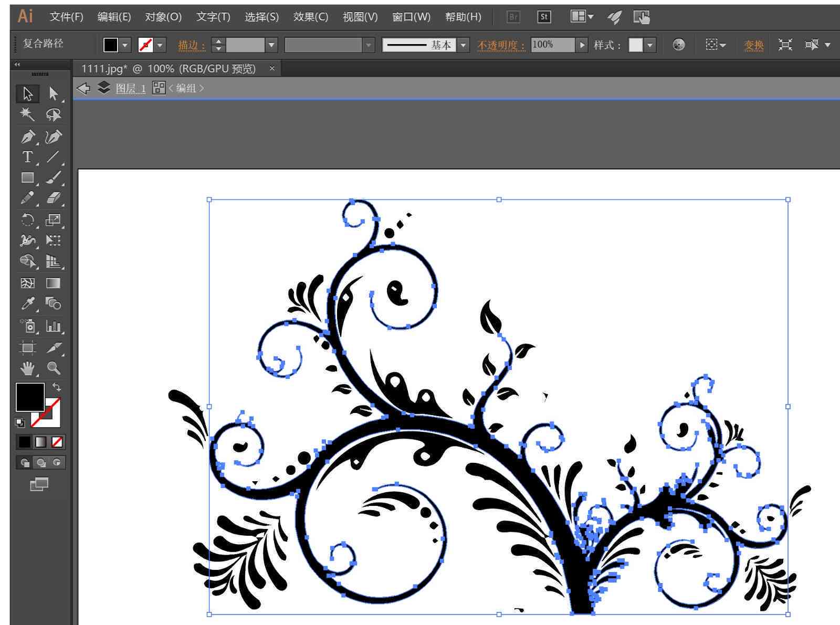The width and height of the screenshot is (840, 625).
Task: Select the Magic Wand tool
Action: pos(27,114)
